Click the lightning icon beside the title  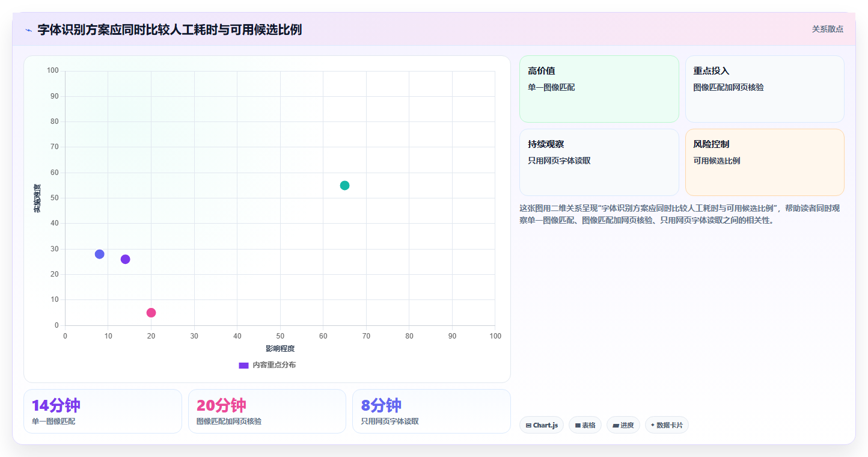click(28, 29)
